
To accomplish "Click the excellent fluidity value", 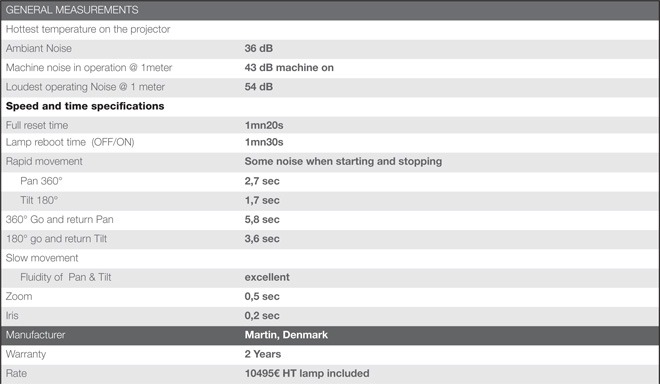I will pyautogui.click(x=267, y=277).
